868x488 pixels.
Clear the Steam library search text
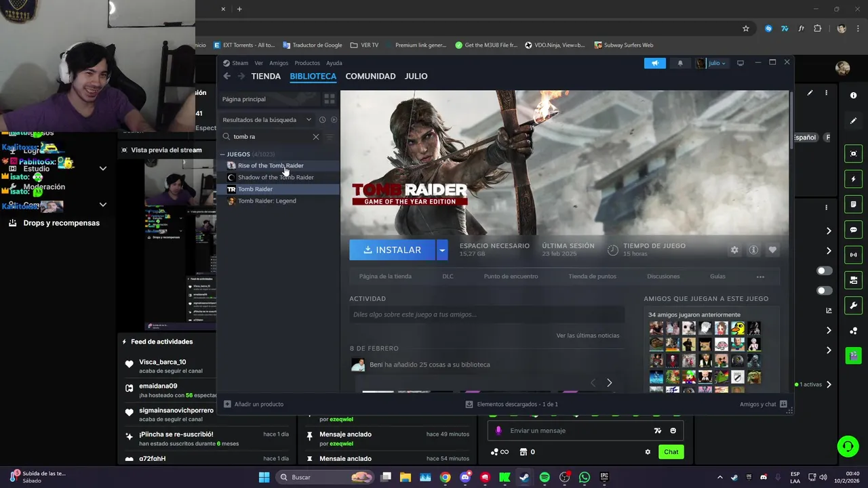pyautogui.click(x=316, y=137)
